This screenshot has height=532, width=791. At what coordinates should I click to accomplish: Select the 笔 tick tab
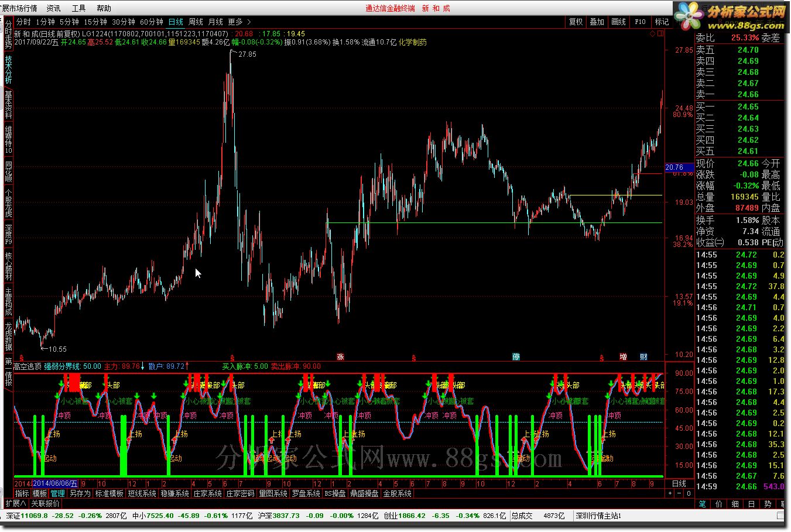pos(703,503)
